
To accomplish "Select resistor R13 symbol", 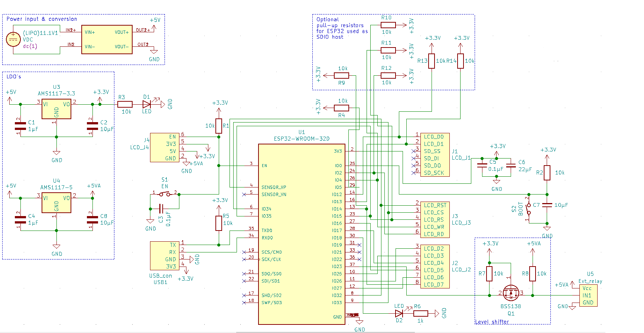I will 432,61.
